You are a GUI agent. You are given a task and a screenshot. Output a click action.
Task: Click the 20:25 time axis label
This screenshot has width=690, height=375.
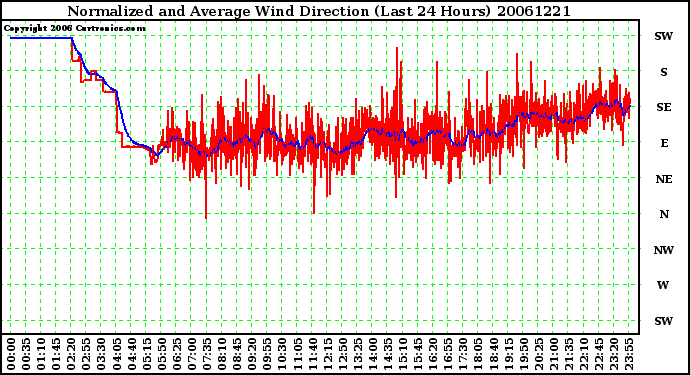pyautogui.click(x=537, y=354)
